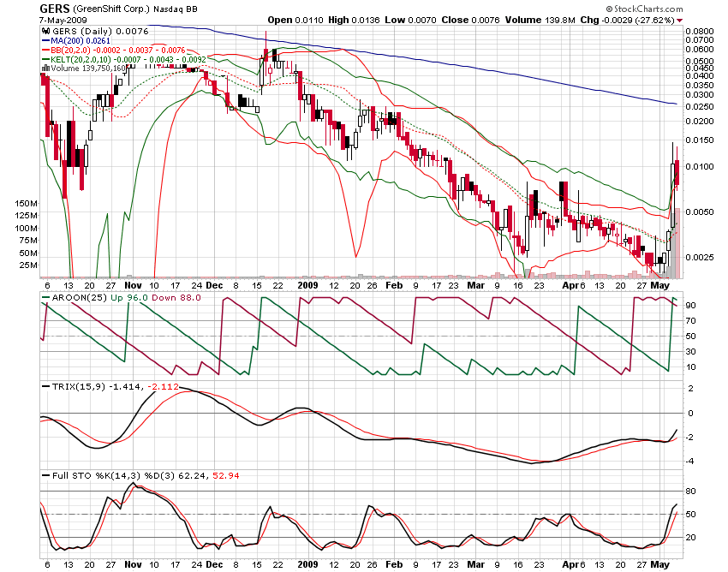Screen dimensions: 728x572
Task: Click the 2009 label on the price chart date axis
Action: point(307,285)
